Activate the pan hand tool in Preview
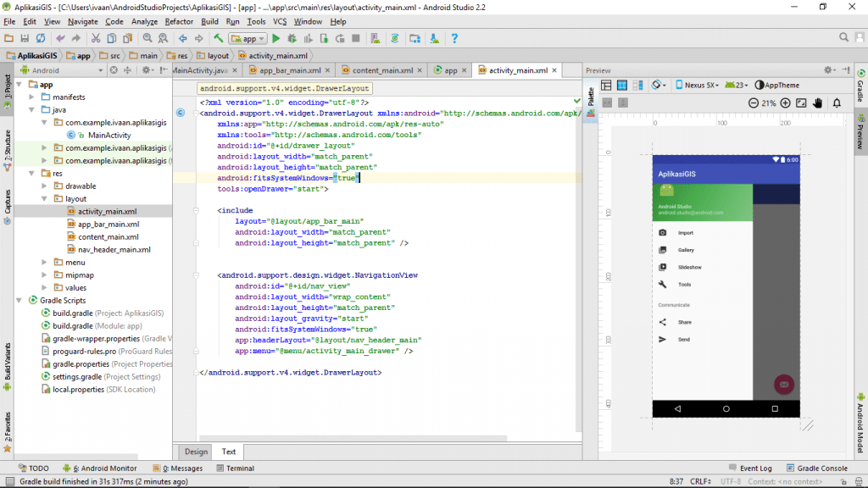 (x=818, y=103)
